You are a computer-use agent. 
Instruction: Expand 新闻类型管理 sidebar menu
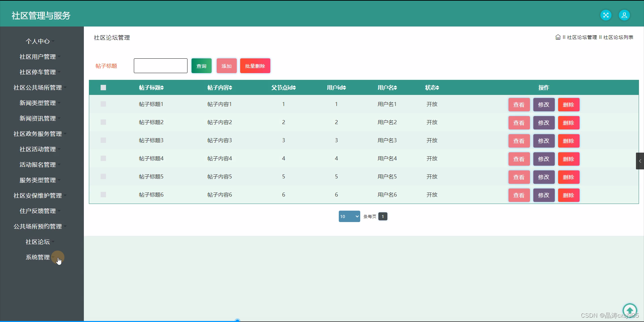[x=40, y=103]
